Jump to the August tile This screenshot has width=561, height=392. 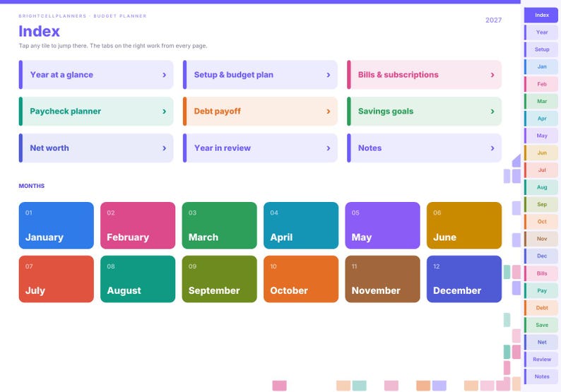pos(138,279)
